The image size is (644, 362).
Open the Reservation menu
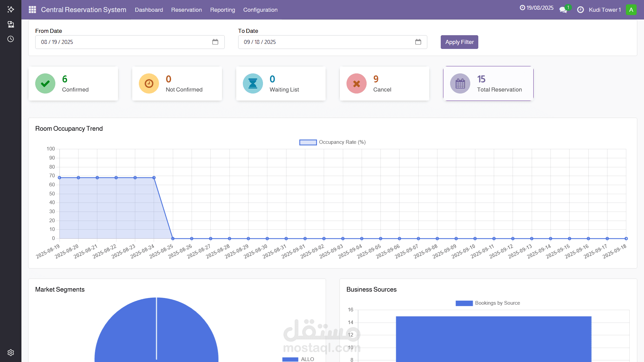click(186, 10)
